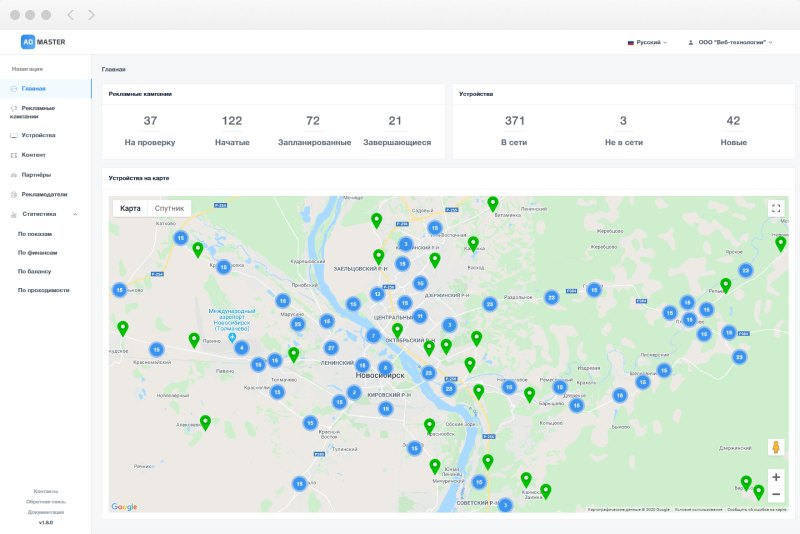This screenshot has height=534, width=800.
Task: Switch map to Карта view
Action: 130,208
